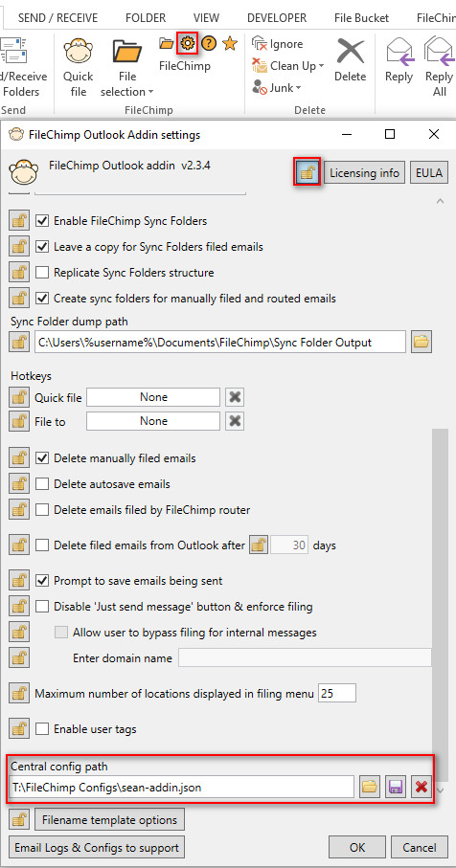Check Enable user tags
456x868 pixels.
tap(42, 729)
